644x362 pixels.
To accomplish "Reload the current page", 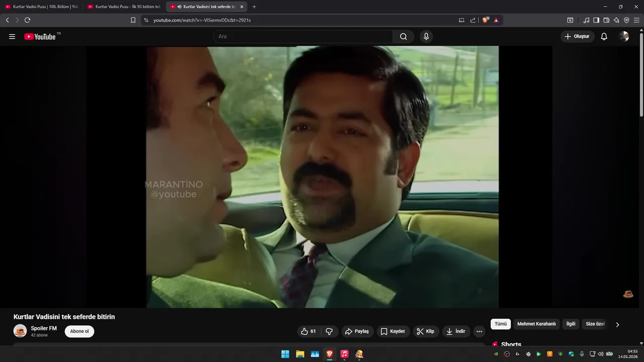I will click(27, 20).
